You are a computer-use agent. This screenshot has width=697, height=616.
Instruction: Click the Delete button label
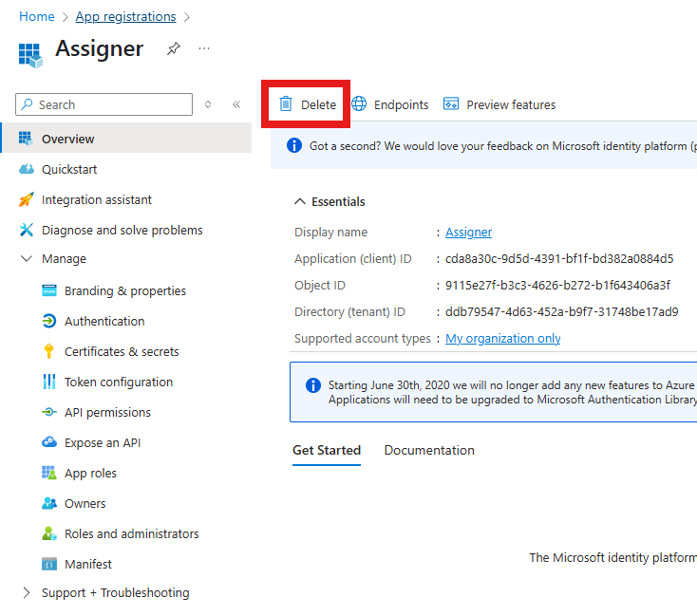pos(318,104)
